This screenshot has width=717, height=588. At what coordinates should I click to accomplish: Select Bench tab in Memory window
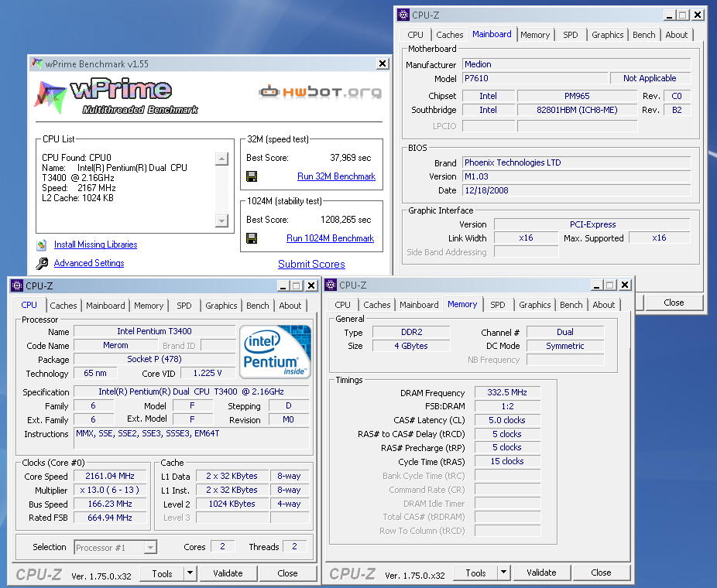coord(571,305)
